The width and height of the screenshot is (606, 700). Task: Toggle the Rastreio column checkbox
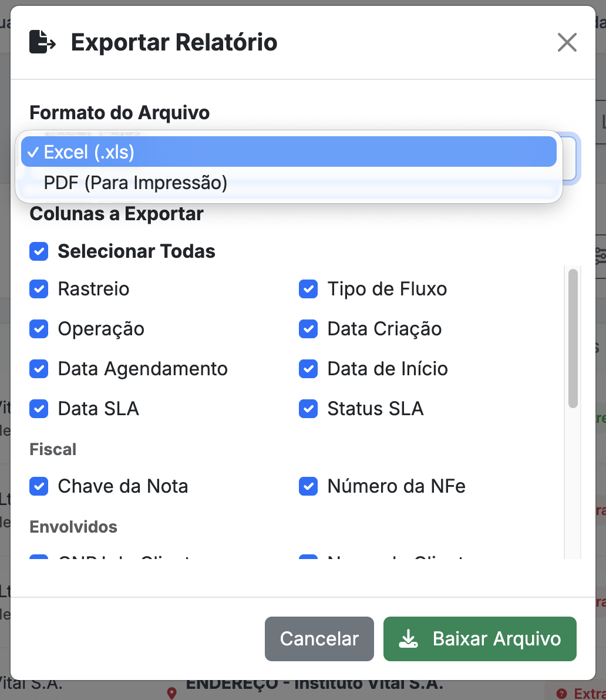[39, 289]
